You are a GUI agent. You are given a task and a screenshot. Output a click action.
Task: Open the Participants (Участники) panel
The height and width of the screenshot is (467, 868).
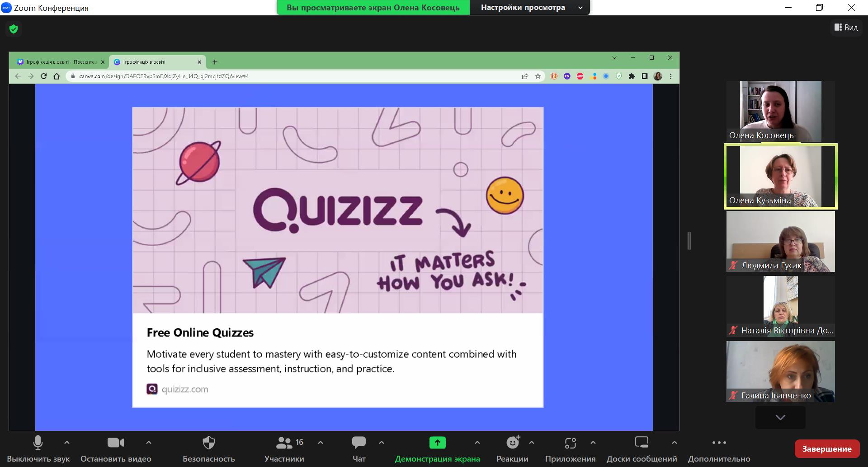(x=284, y=448)
